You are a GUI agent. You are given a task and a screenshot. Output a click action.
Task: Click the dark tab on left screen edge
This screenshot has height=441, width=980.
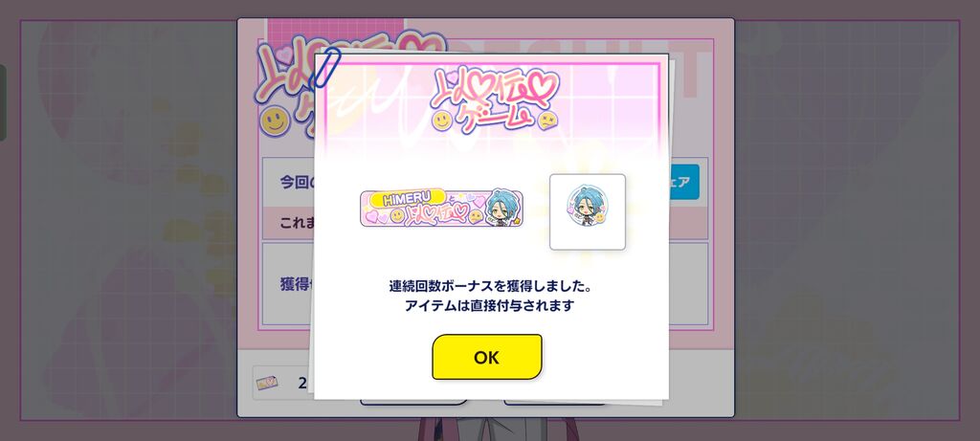click(3, 102)
